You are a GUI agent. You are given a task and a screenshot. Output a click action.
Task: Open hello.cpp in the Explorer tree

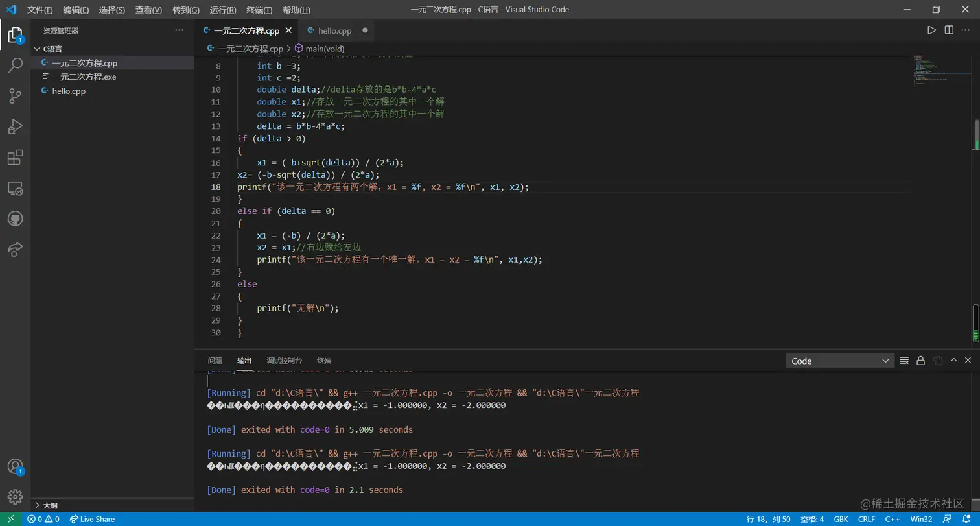(112, 91)
